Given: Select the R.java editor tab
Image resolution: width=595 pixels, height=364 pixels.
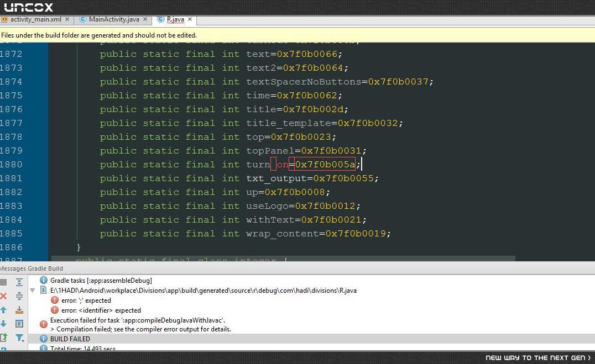Looking at the screenshot, I should 175,19.
